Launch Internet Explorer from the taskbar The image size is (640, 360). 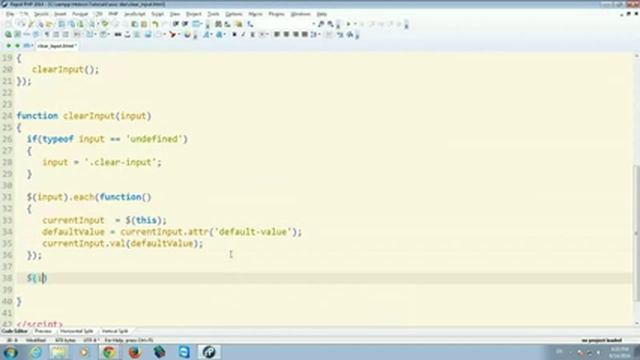point(36,352)
